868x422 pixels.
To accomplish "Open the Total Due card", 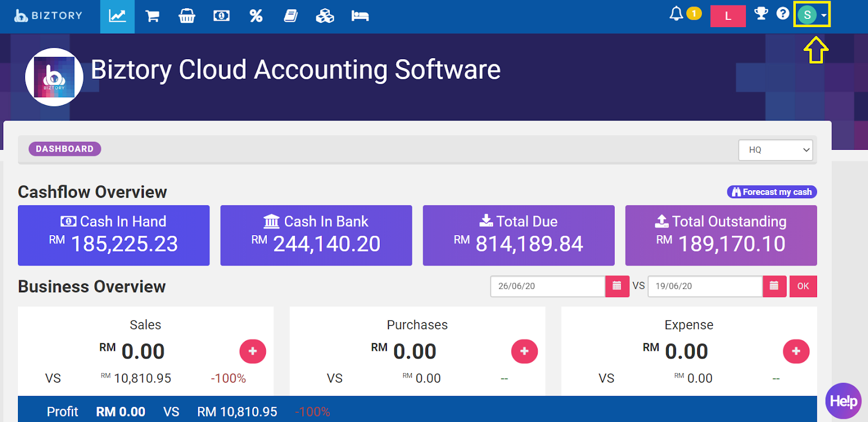I will 519,235.
